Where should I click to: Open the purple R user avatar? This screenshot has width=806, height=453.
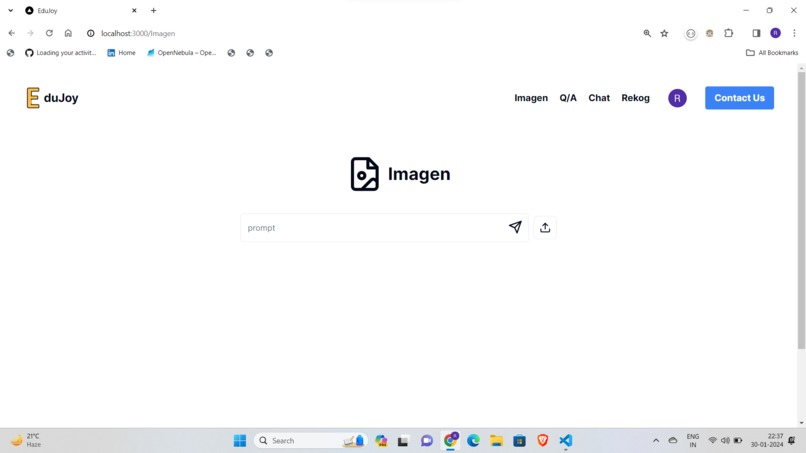tap(677, 98)
